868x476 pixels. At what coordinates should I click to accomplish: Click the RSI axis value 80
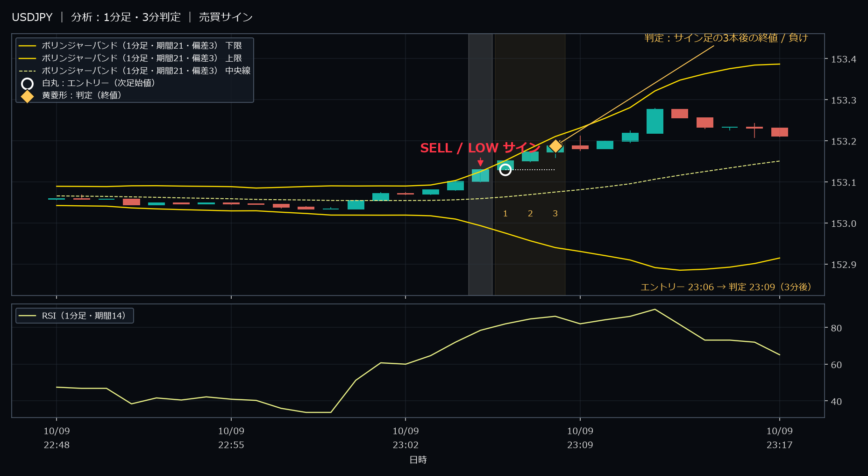pyautogui.click(x=836, y=328)
